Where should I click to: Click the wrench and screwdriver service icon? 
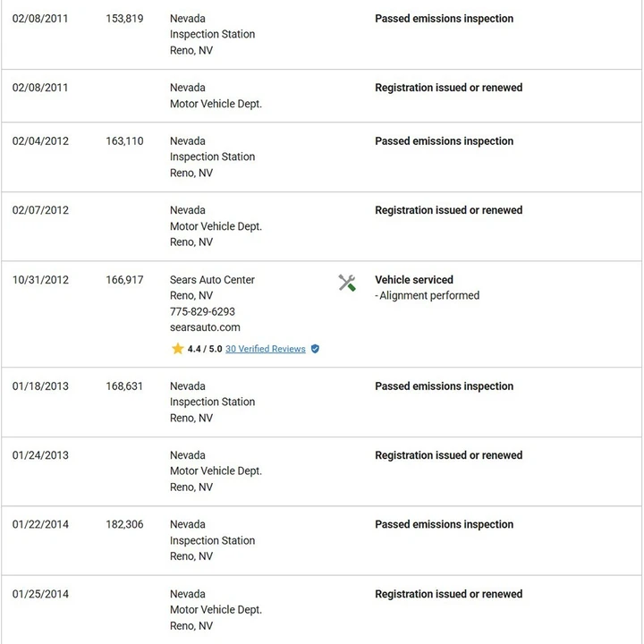tap(347, 283)
